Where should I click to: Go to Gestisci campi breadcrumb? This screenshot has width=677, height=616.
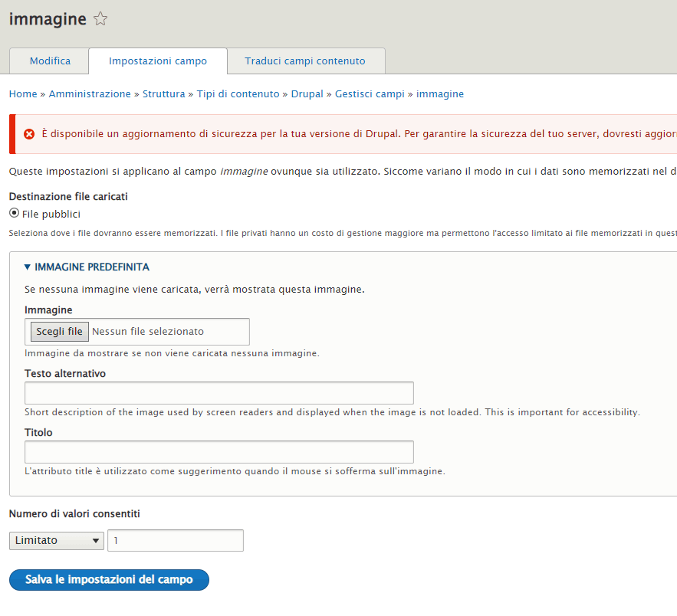coord(370,94)
